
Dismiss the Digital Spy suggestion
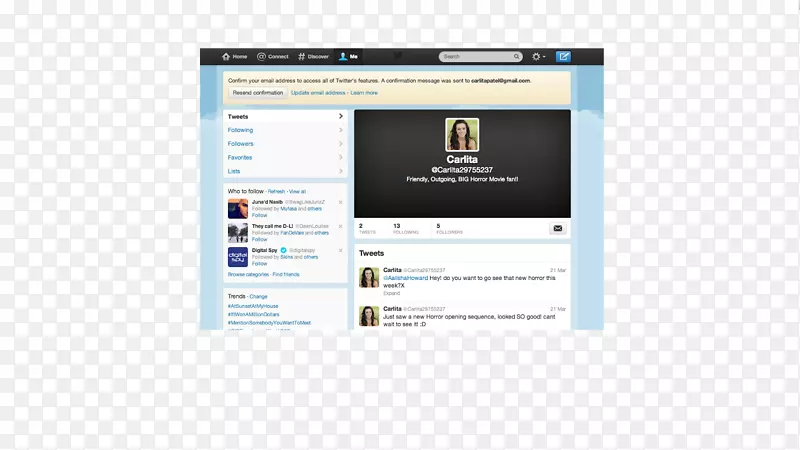coord(340,250)
